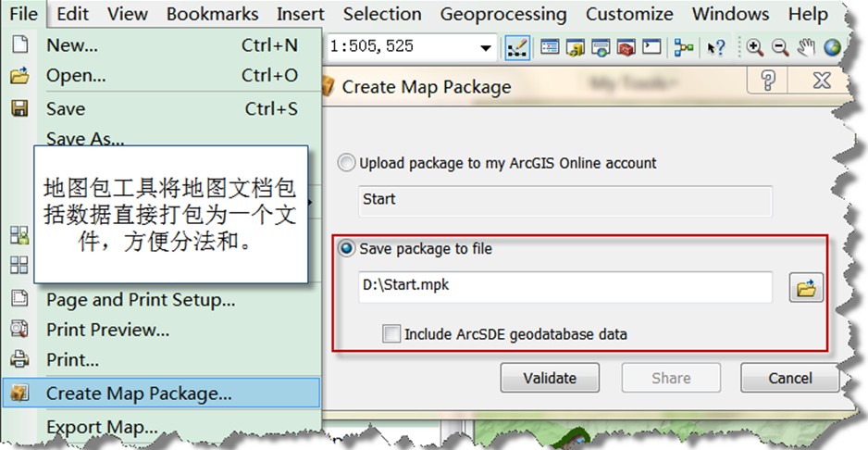Viewport: 868px width, 450px height.
Task: Open the Windows menu
Action: click(x=730, y=14)
